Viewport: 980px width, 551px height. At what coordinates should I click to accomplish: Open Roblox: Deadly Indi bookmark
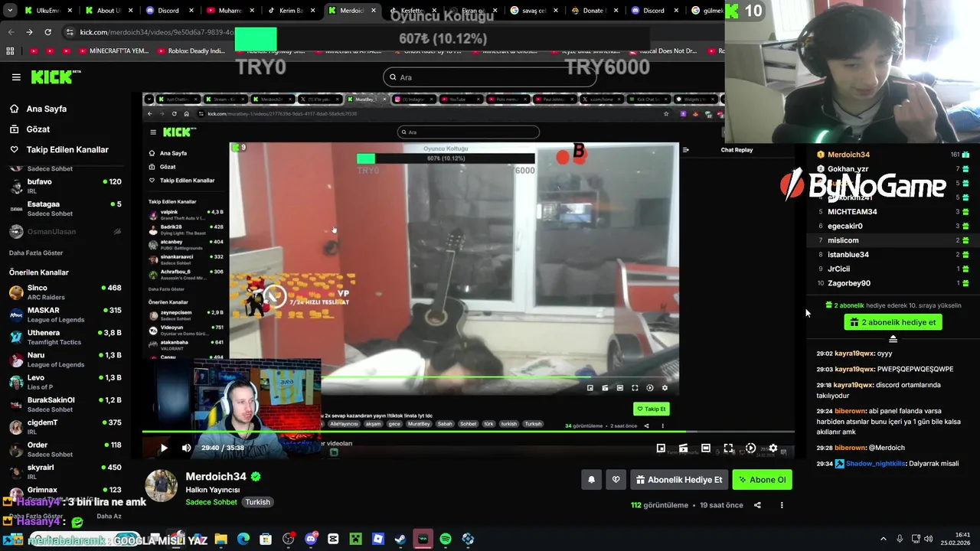[x=191, y=51]
